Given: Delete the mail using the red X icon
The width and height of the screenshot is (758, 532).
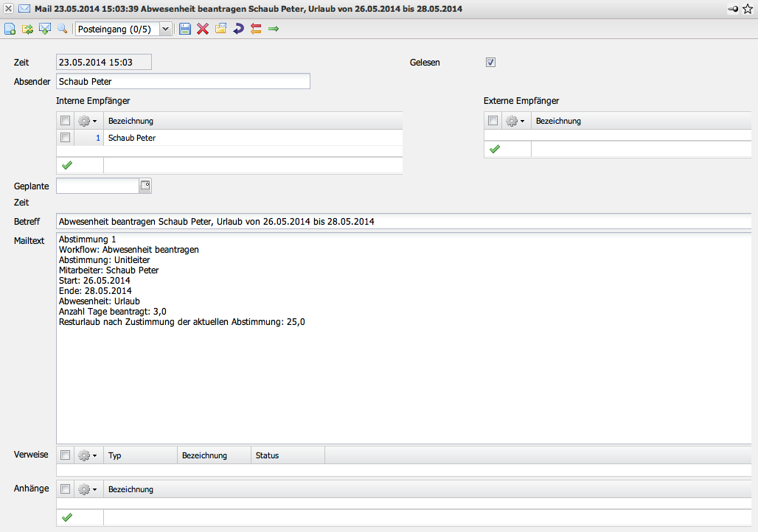Looking at the screenshot, I should (x=203, y=29).
